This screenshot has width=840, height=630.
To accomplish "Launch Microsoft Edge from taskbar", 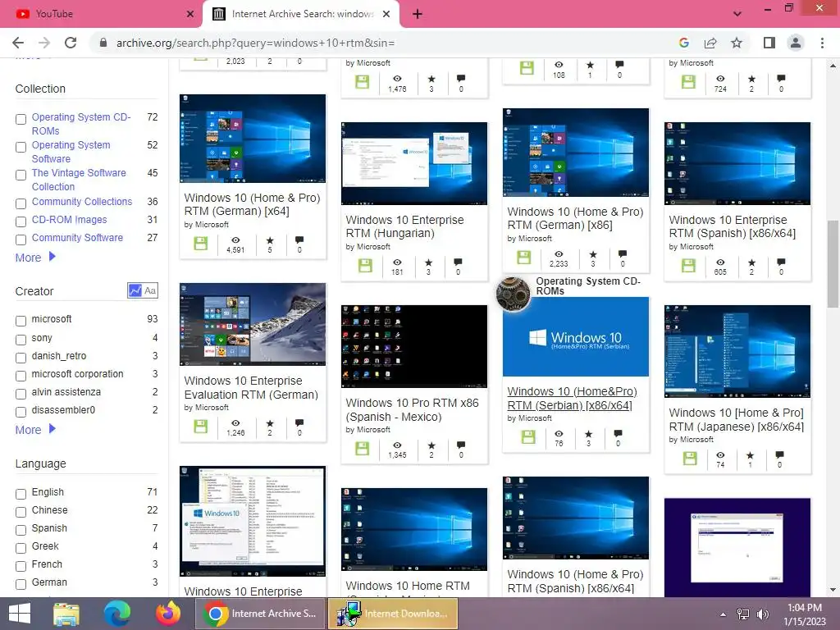I will click(x=117, y=614).
